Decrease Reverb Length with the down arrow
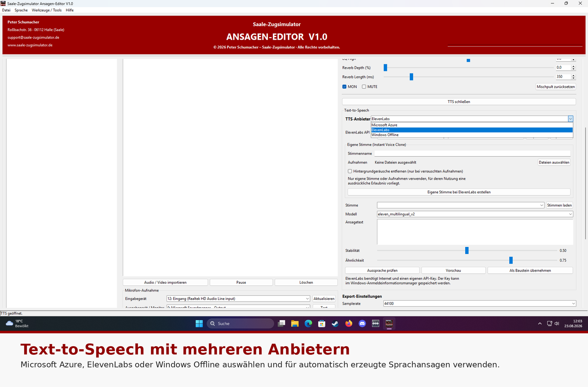 (573, 78)
